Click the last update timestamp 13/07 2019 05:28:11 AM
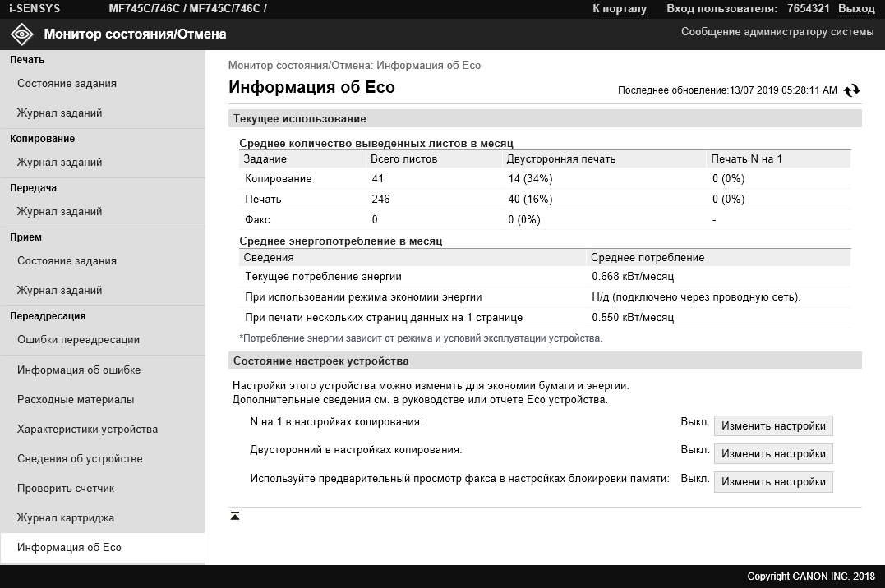The image size is (885, 588). (x=783, y=90)
